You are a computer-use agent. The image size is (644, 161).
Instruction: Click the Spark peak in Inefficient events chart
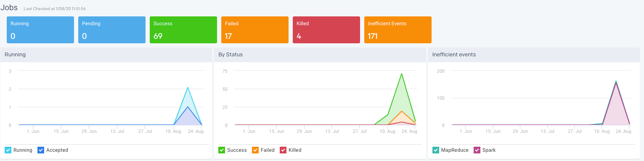click(x=616, y=83)
